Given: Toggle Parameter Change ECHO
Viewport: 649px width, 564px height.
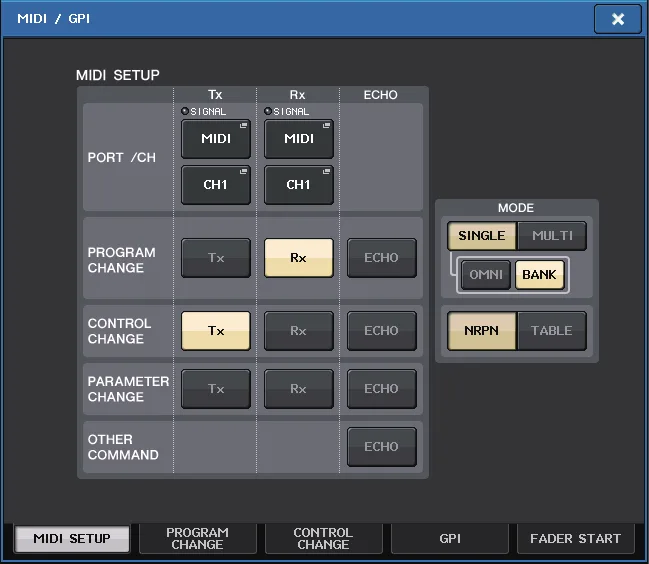Looking at the screenshot, I should (382, 389).
